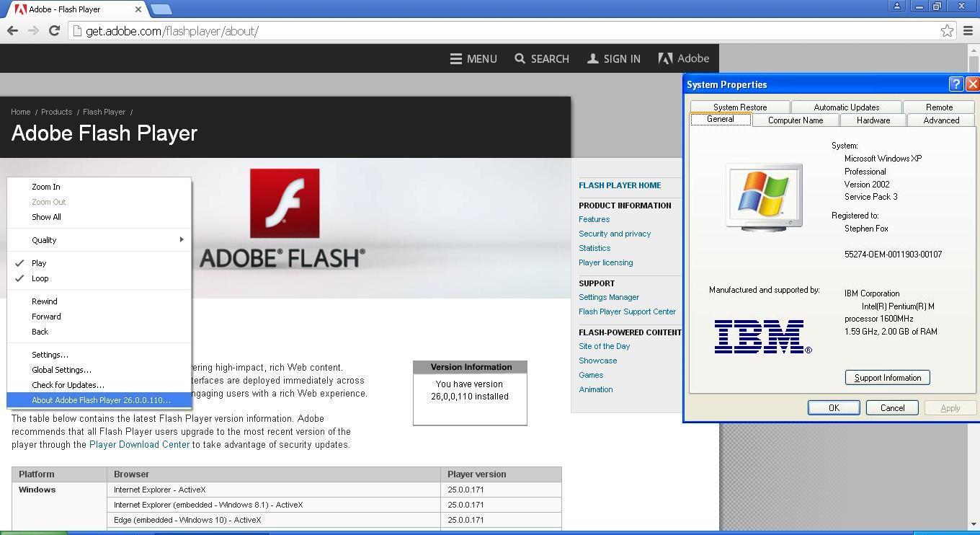Choose Rewind in the context menu
Viewport: 980px width, 535px height.
pos(99,301)
